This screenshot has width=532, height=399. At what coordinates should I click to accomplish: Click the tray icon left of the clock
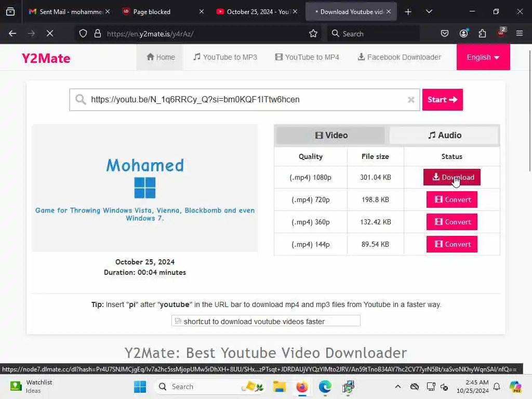(445, 387)
